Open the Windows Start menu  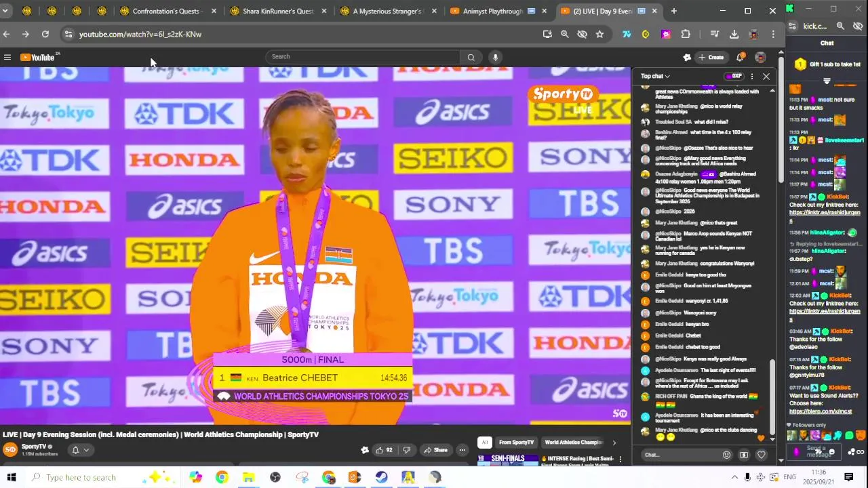point(11,477)
